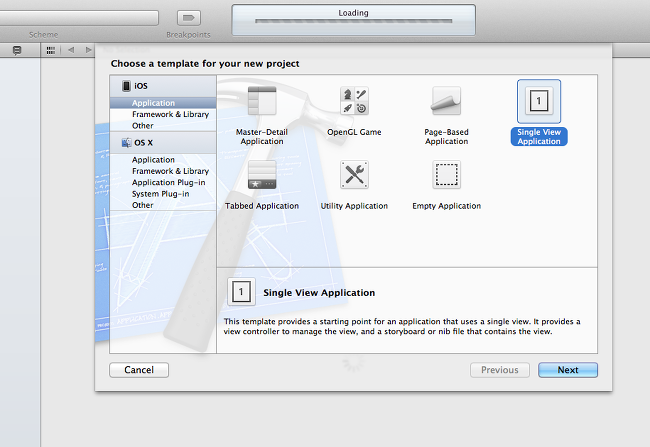
Task: Click the 'Choose a template for your new project' title
Action: click(x=205, y=63)
